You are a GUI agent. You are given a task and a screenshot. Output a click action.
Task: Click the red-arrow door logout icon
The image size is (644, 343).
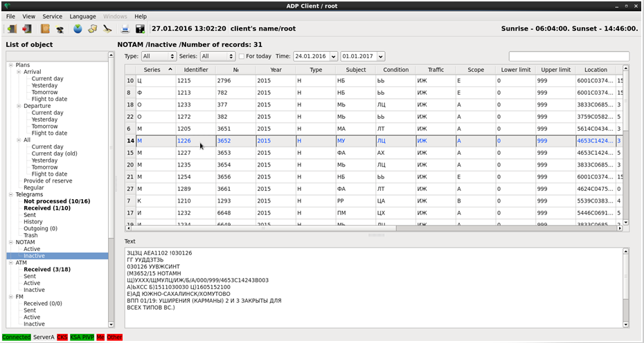click(27, 29)
